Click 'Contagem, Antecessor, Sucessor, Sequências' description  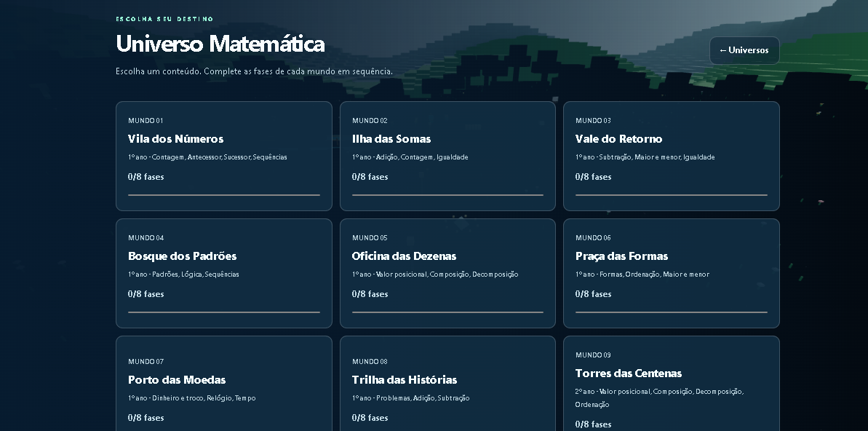pos(207,157)
